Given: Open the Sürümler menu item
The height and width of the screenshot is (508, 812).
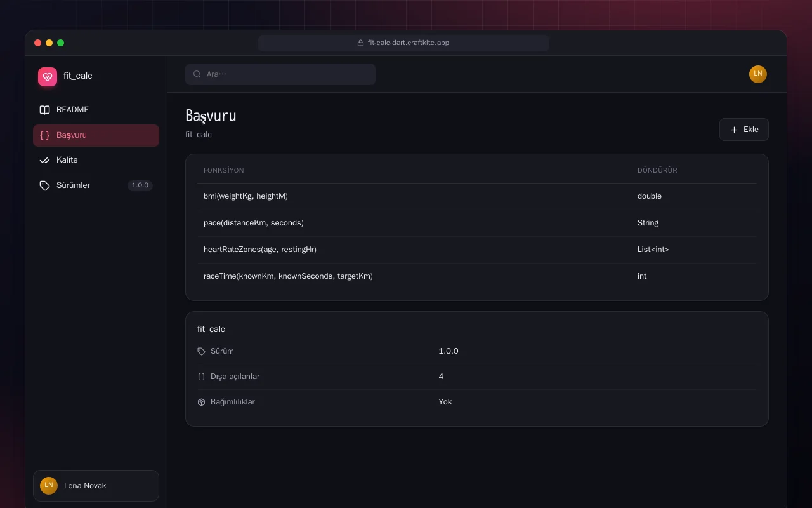Looking at the screenshot, I should click(x=96, y=185).
